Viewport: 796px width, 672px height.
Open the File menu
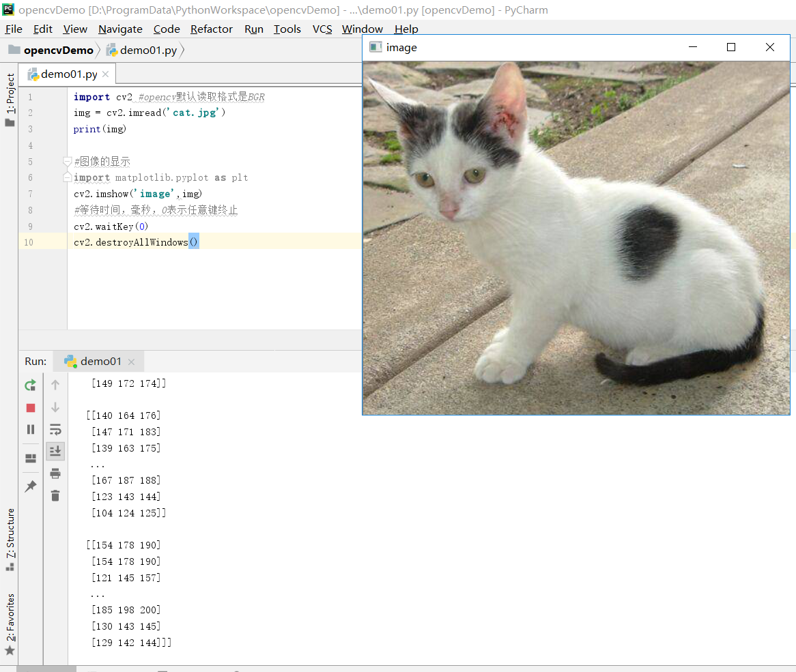coord(14,29)
